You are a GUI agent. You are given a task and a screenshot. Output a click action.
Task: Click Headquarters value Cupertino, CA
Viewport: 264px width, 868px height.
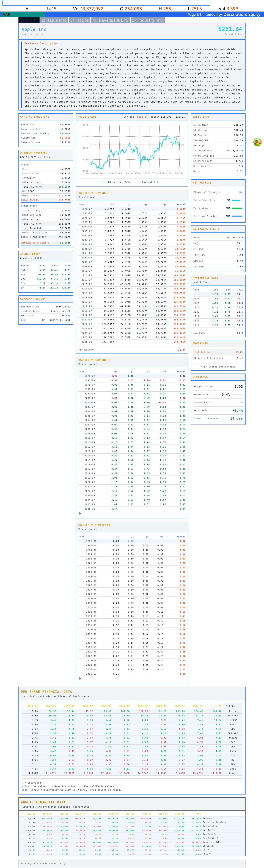click(61, 311)
